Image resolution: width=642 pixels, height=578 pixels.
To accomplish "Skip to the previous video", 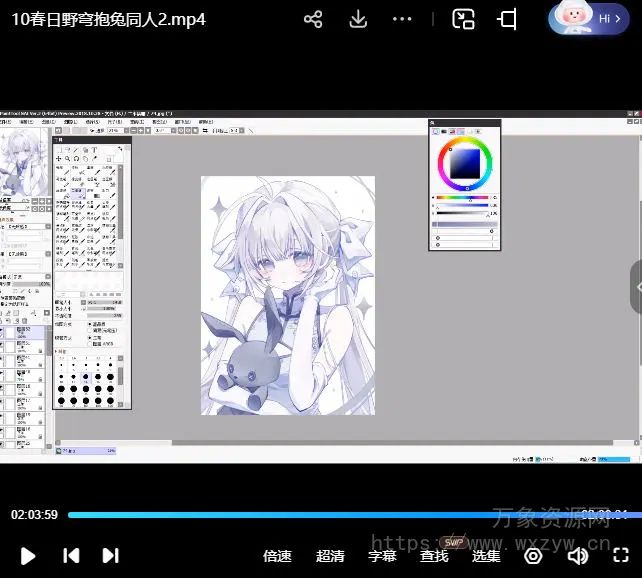I will tap(71, 555).
